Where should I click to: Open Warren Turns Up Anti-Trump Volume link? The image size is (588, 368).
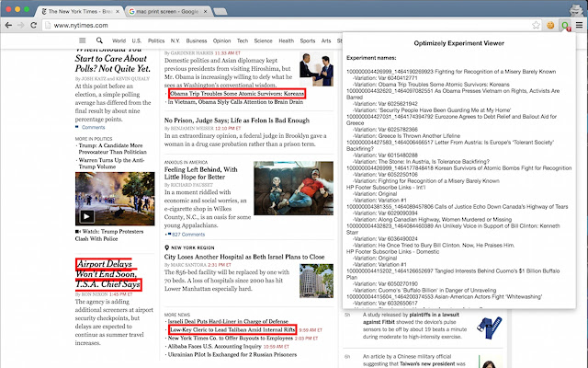coord(111,163)
